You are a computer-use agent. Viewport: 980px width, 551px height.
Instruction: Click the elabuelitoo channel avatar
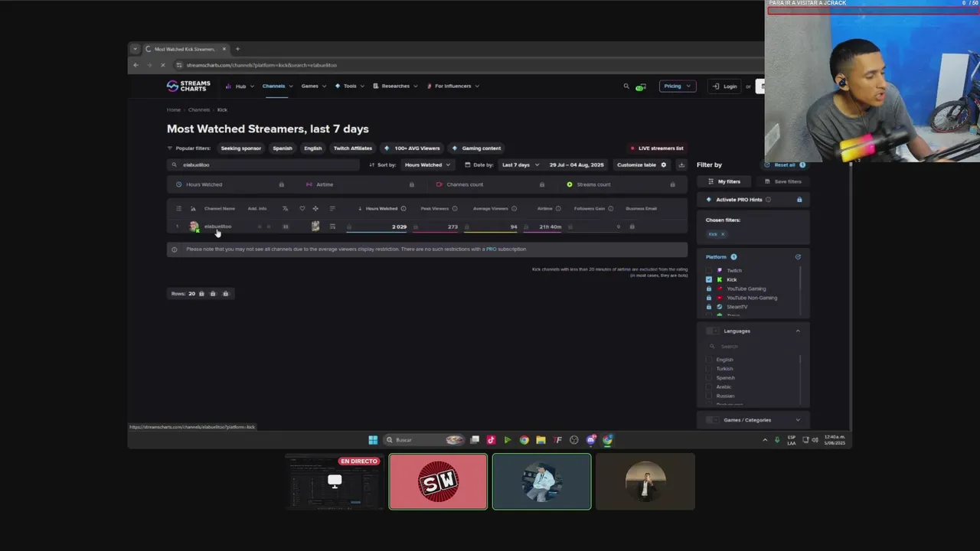[x=194, y=227]
